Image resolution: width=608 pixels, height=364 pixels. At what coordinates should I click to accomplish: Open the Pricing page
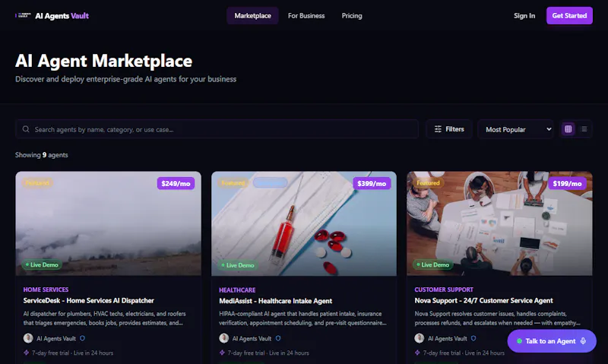[352, 16]
